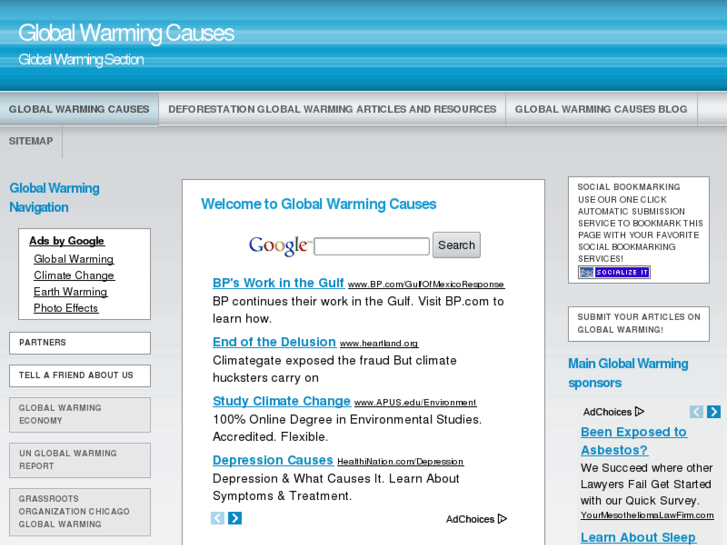Screen dimensions: 727x545
Task: Click AdChoices text in sponsors sidebar
Action: (607, 412)
